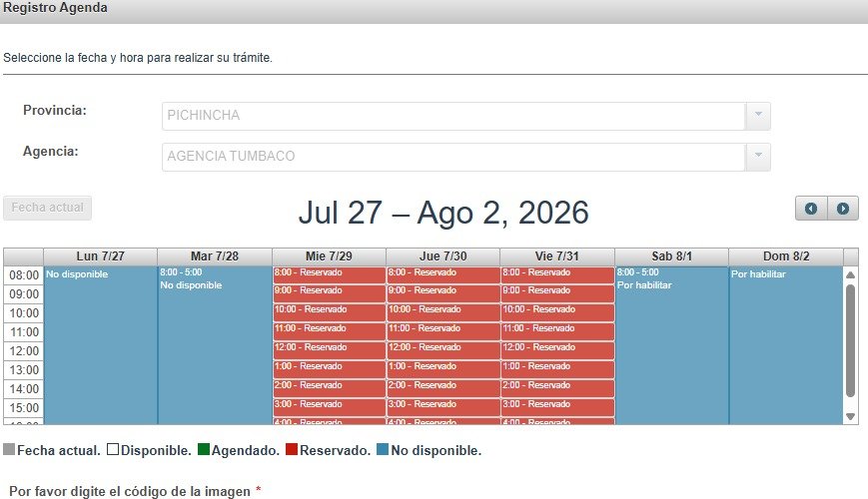Screen dimensions: 868x499
Task: Click Thursday 12:00 Reservado slot
Action: [x=442, y=350]
